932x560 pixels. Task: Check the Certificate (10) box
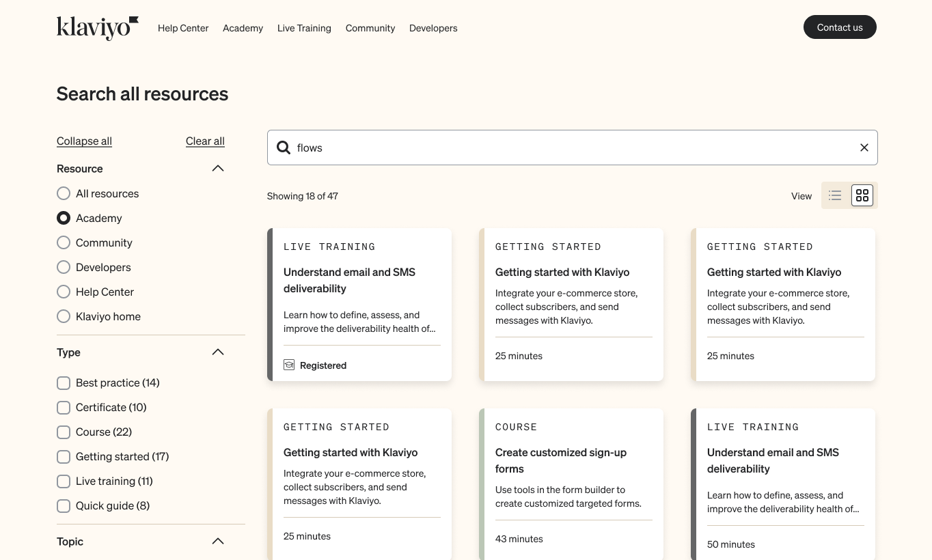coord(64,408)
